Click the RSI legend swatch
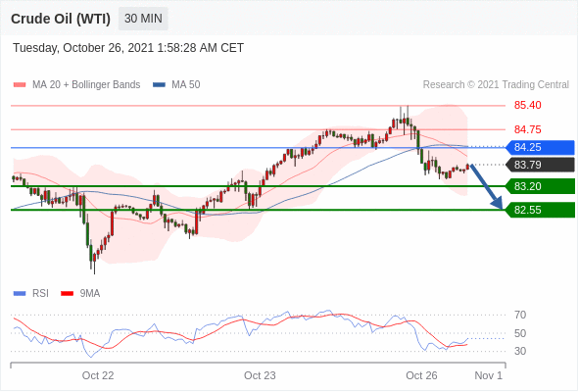Image resolution: width=578 pixels, height=392 pixels. 20,294
